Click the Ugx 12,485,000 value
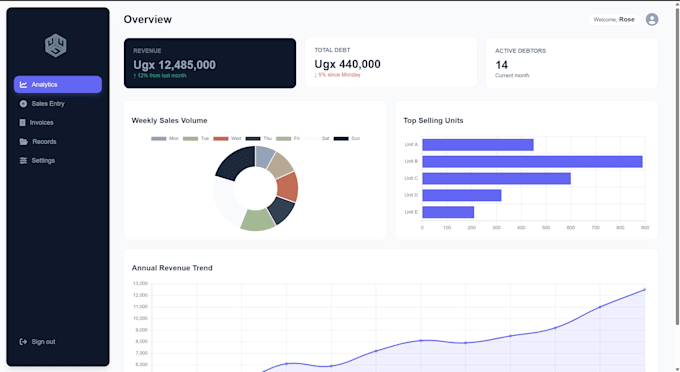Viewport: 680px width, 372px height. click(x=174, y=65)
